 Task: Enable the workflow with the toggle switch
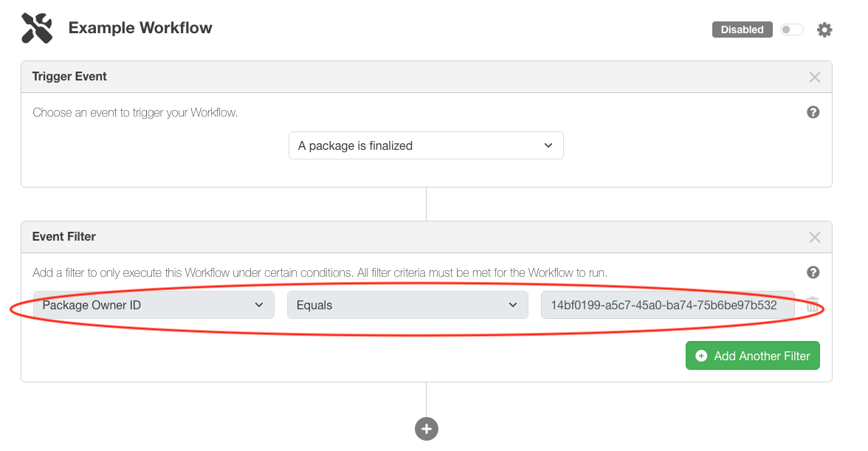point(791,30)
